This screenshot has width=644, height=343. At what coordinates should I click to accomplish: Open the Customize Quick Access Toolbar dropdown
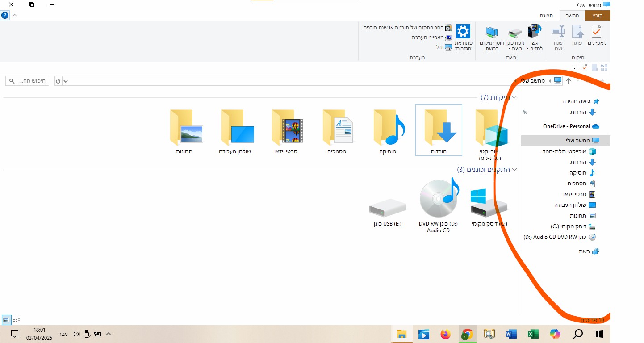[x=575, y=68]
